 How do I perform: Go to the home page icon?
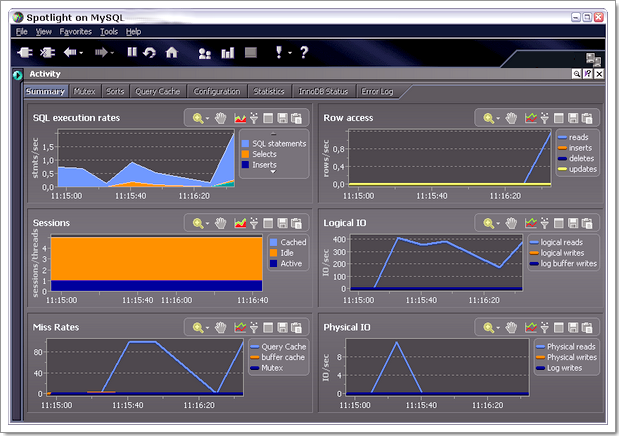(172, 53)
